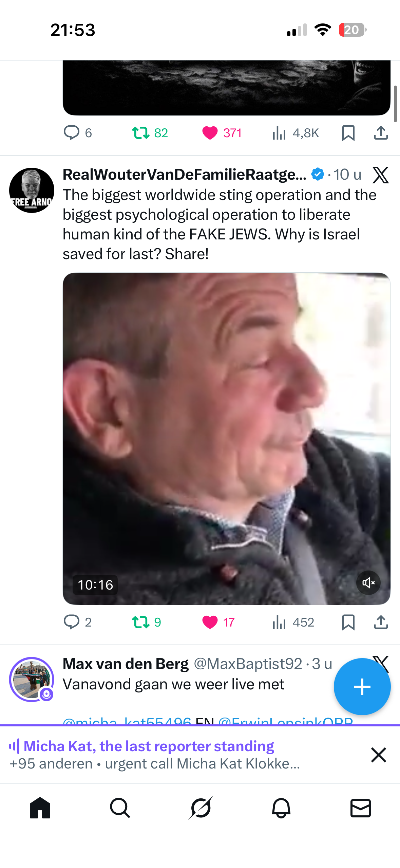This screenshot has height=868, width=400.
Task: Open the Grok tab
Action: 200,808
